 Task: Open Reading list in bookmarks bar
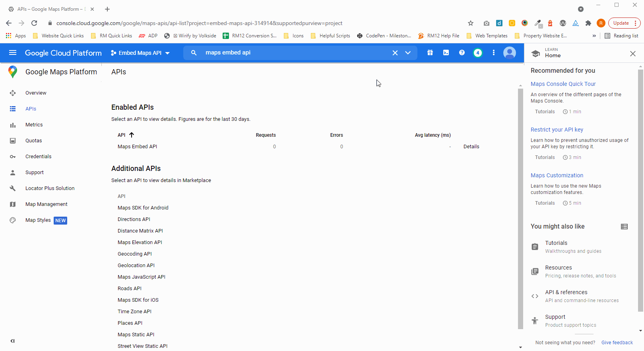[621, 36]
